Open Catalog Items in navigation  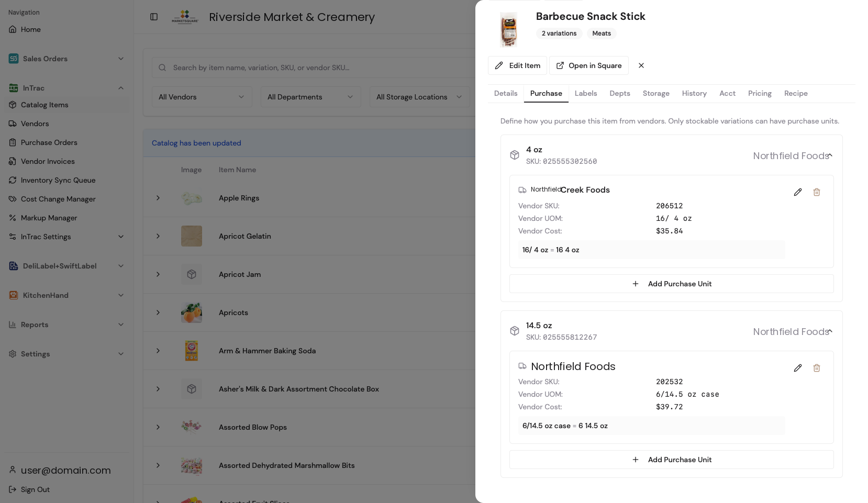coord(66,105)
